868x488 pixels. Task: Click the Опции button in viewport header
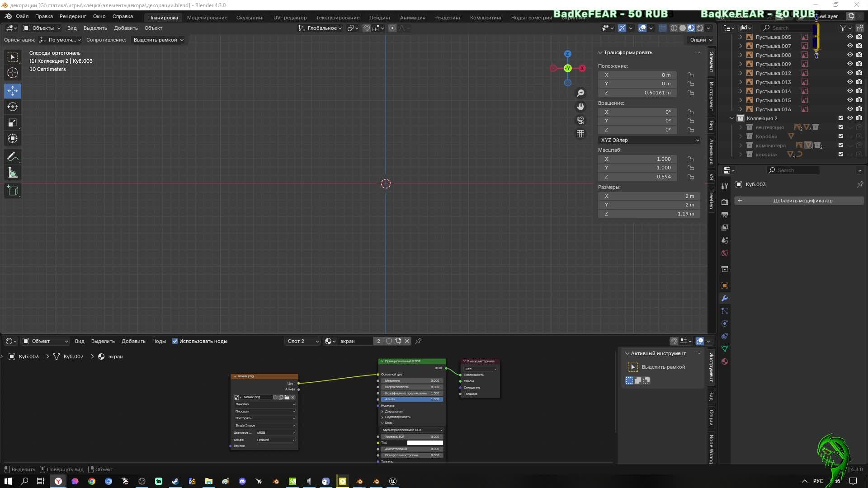pos(700,40)
